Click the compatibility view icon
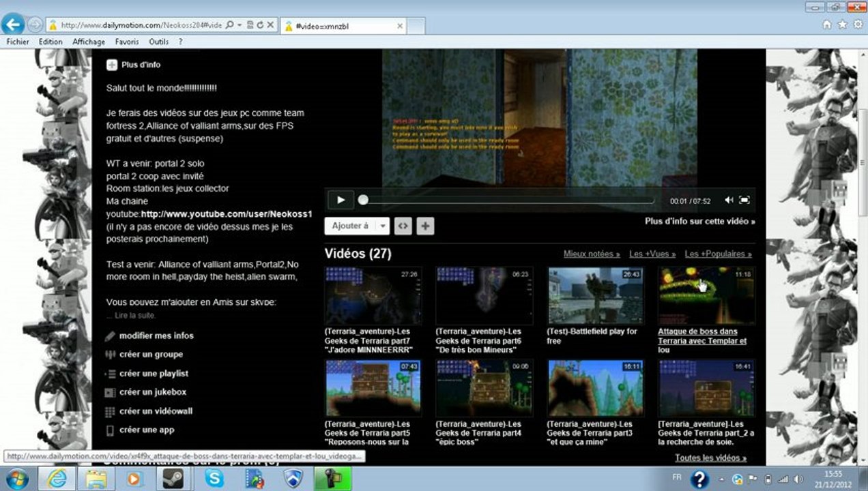Image resolution: width=868 pixels, height=491 pixels. coord(250,25)
